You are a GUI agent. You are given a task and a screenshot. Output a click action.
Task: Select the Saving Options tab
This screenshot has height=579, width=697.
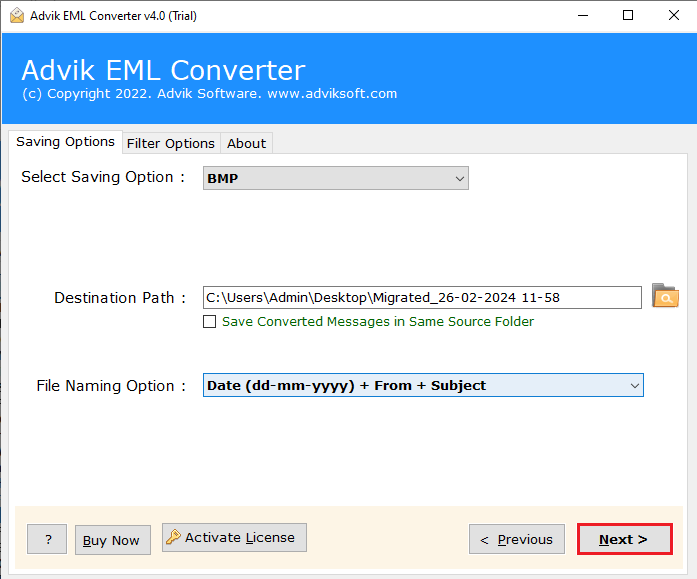(x=65, y=142)
